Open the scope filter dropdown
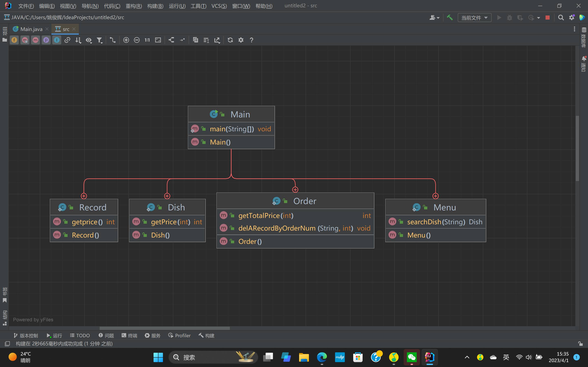The image size is (588, 367). tap(100, 40)
